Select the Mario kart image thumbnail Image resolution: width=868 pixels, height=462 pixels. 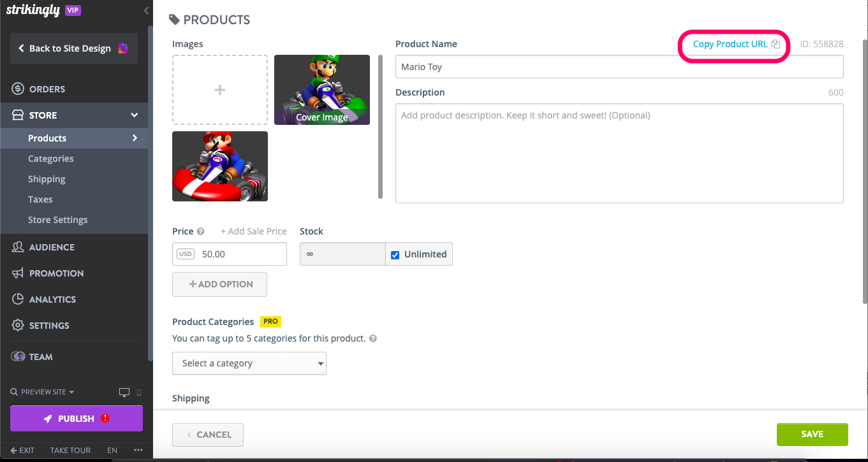[x=220, y=166]
